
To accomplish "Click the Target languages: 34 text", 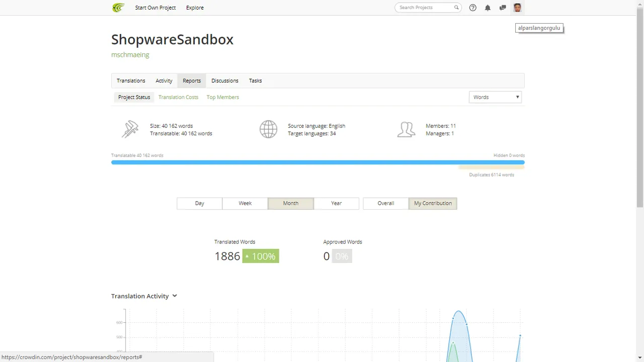I will tap(312, 133).
